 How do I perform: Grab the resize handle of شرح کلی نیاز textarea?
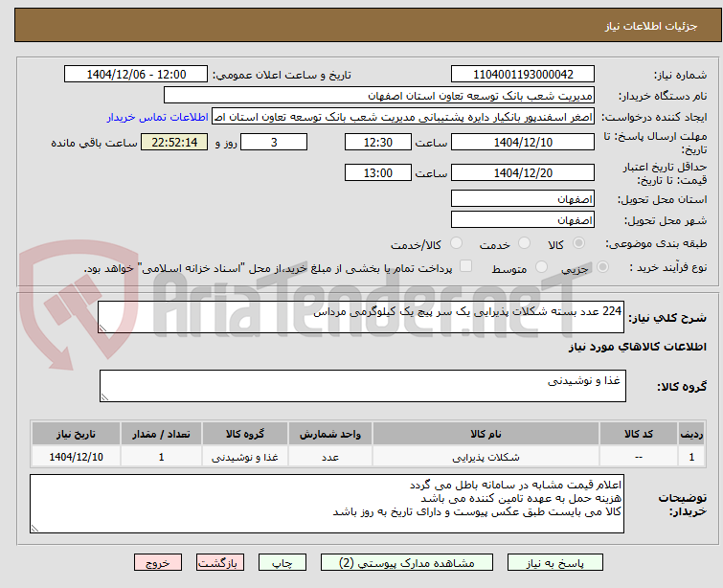click(x=102, y=328)
